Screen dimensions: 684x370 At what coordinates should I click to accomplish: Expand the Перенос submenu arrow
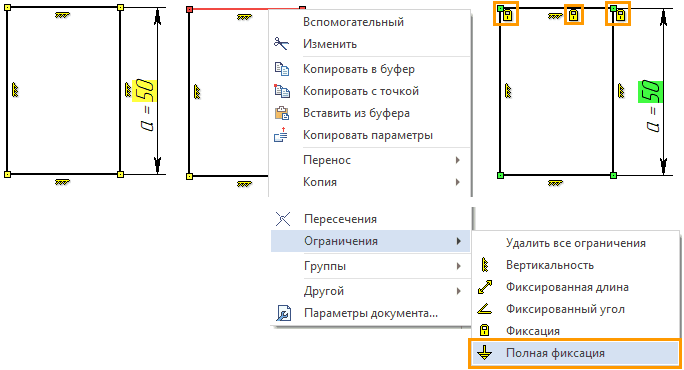tap(458, 160)
